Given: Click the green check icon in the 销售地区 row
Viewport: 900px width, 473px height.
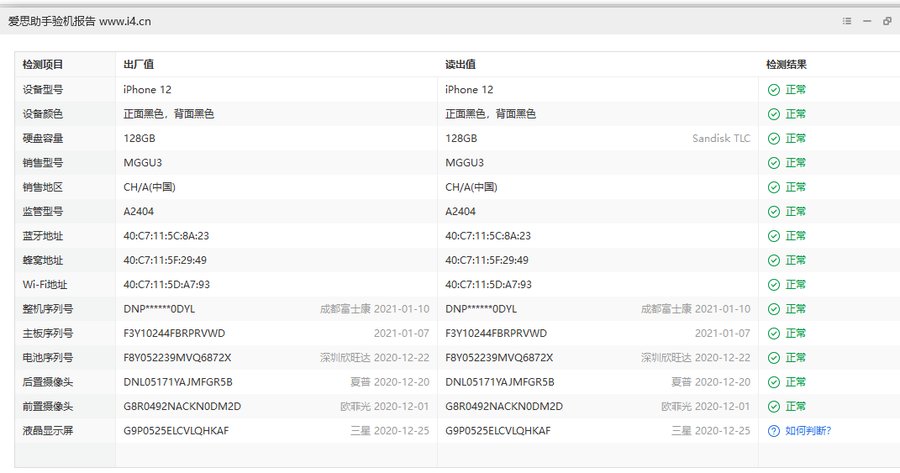Looking at the screenshot, I should (774, 187).
